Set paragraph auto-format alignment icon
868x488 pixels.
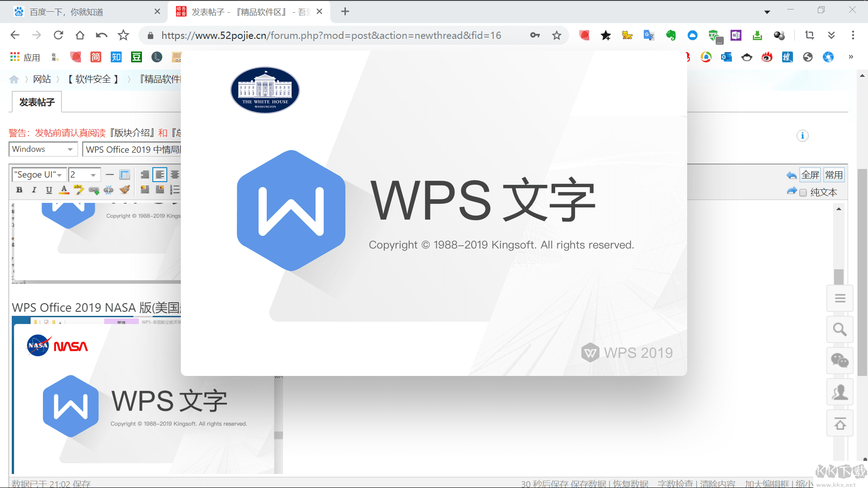point(145,174)
